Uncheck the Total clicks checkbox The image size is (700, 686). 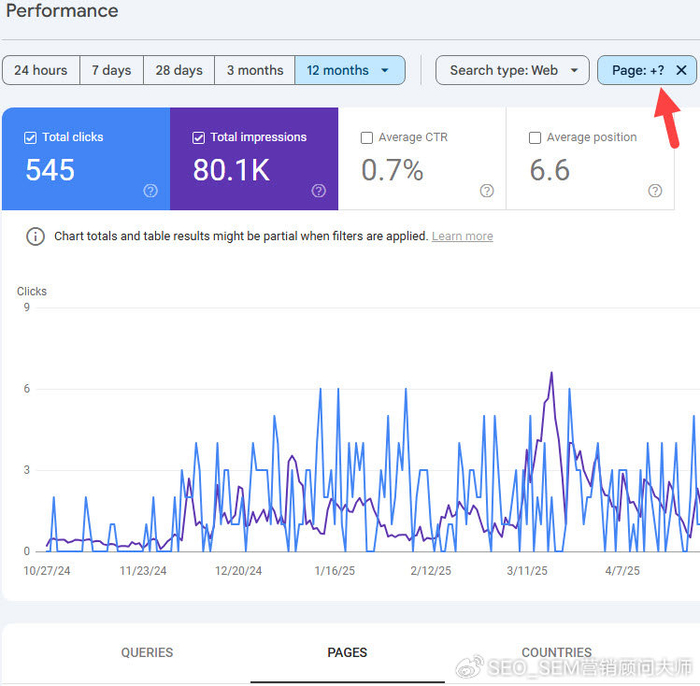(x=30, y=138)
